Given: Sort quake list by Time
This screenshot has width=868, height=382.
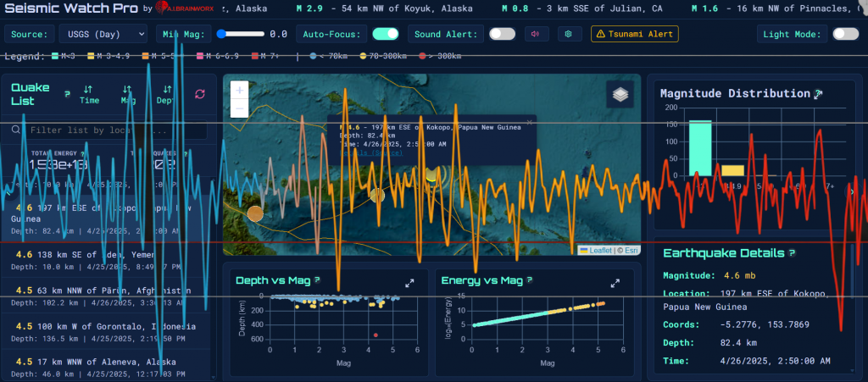Looking at the screenshot, I should (x=89, y=94).
